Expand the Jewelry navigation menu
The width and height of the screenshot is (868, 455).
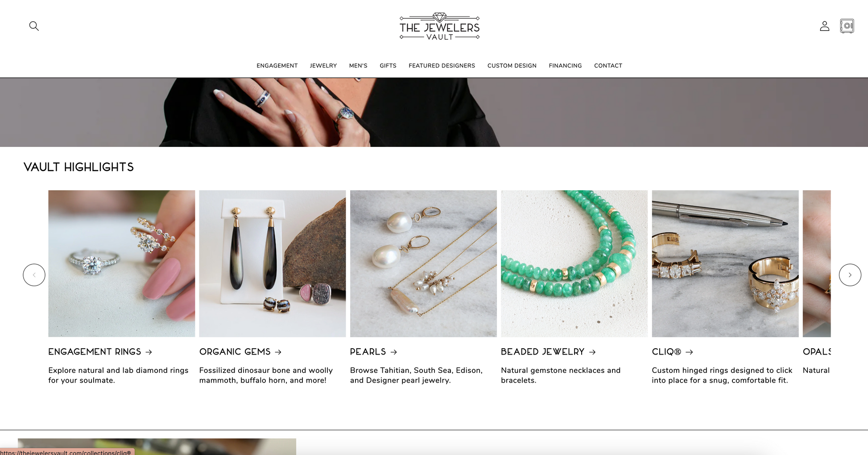pos(323,66)
